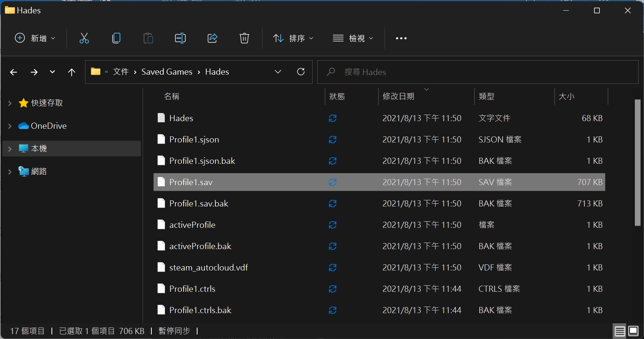The height and width of the screenshot is (339, 644).
Task: Click the file icon of Profile1.ctrls
Action: [x=161, y=289]
